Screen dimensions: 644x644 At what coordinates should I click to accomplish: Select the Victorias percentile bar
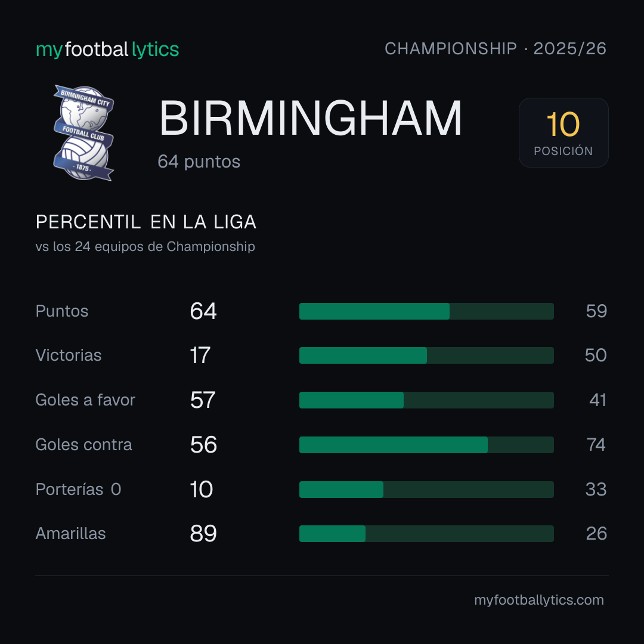tap(426, 355)
